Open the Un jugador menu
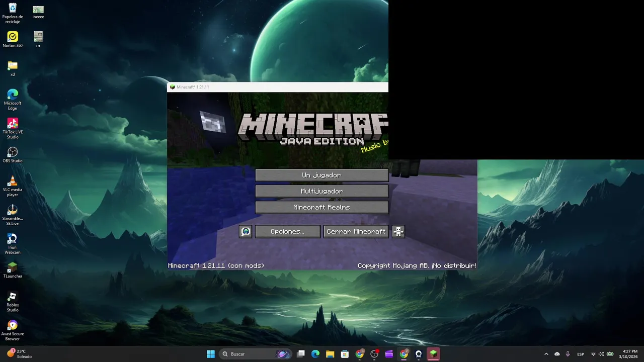The height and width of the screenshot is (362, 644). 321,175
